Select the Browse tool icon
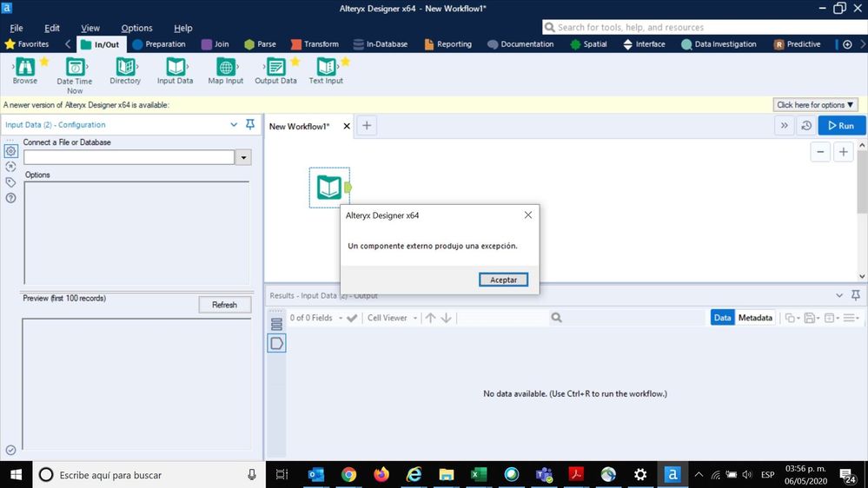The height and width of the screenshot is (488, 868). pos(25,67)
